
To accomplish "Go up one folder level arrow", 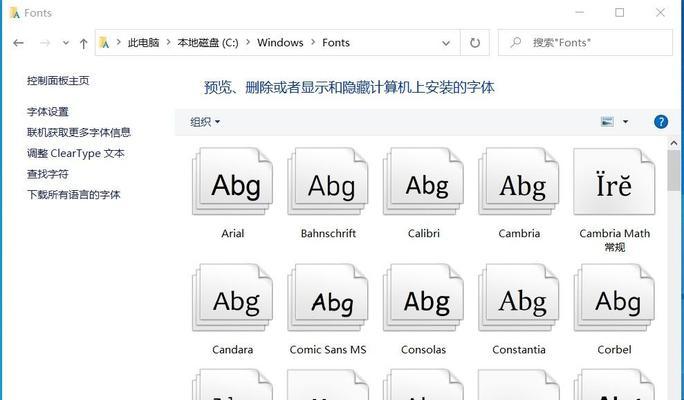I will pyautogui.click(x=83, y=43).
